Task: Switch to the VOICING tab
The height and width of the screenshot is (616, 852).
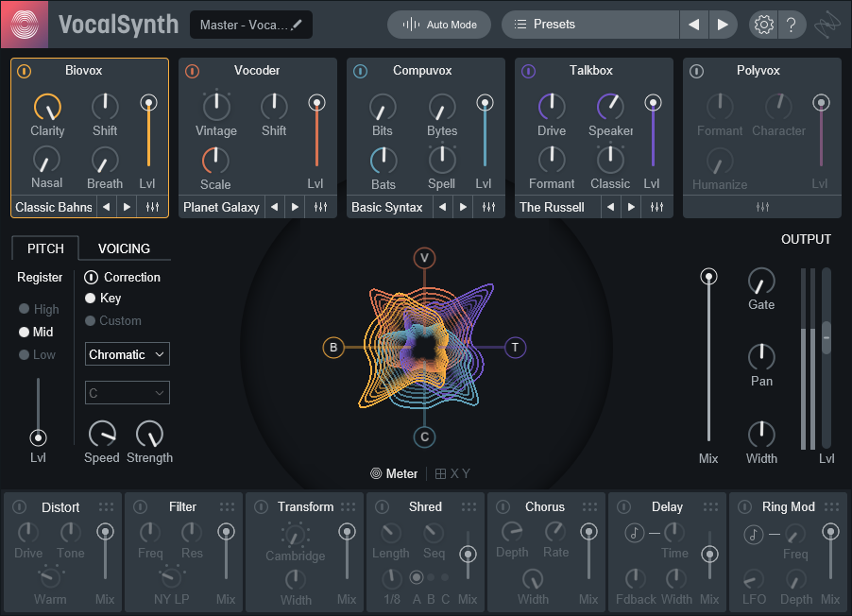Action: coord(124,248)
